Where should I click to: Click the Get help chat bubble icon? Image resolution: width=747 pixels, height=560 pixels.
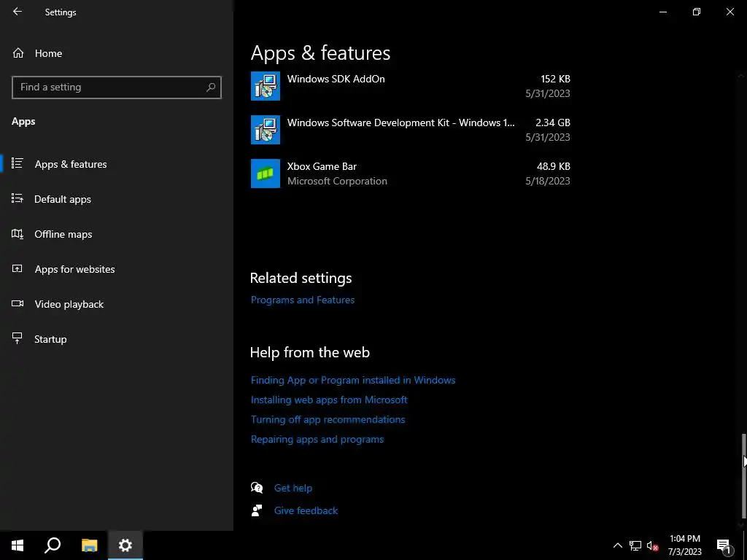pos(257,488)
